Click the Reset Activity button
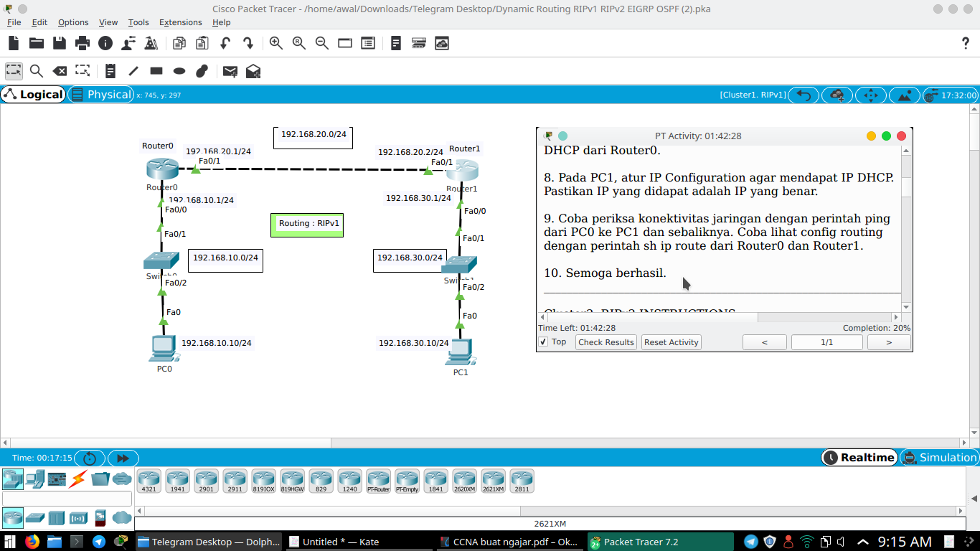Screen dimensions: 980x551 click(x=671, y=342)
